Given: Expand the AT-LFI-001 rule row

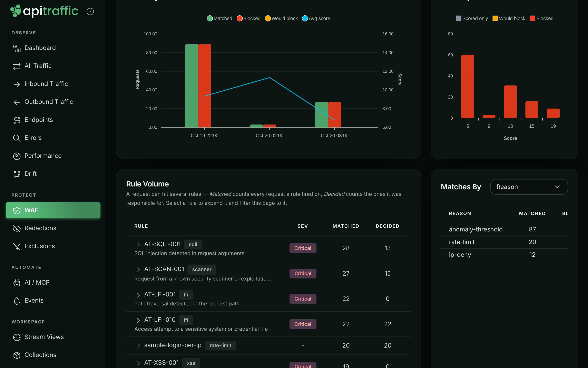Looking at the screenshot, I should [138, 295].
